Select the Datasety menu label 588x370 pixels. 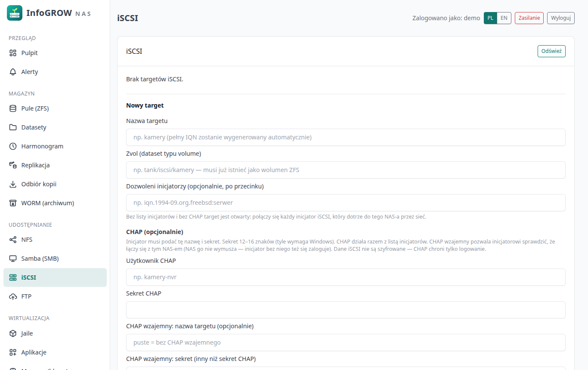pyautogui.click(x=34, y=127)
